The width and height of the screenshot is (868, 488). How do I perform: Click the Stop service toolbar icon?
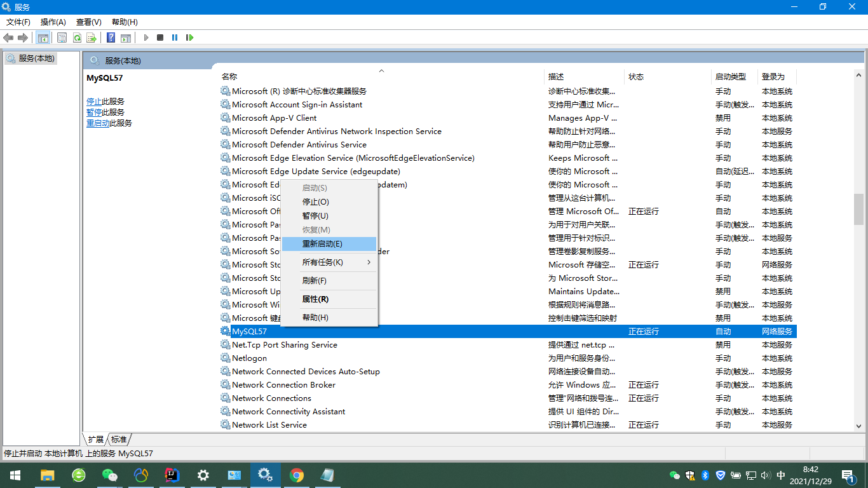(160, 37)
